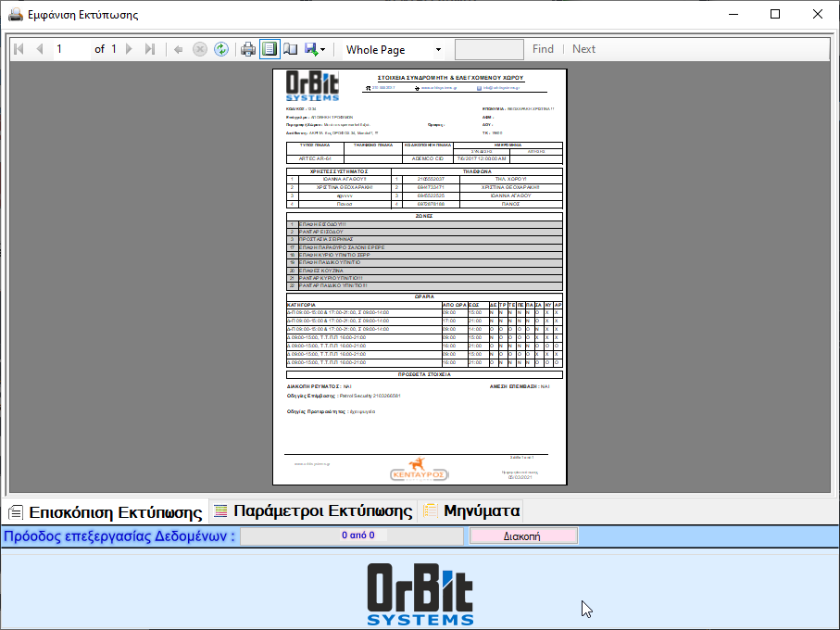Screen dimensions: 840x630
Task: Refresh the report with the green icon
Action: [221, 49]
